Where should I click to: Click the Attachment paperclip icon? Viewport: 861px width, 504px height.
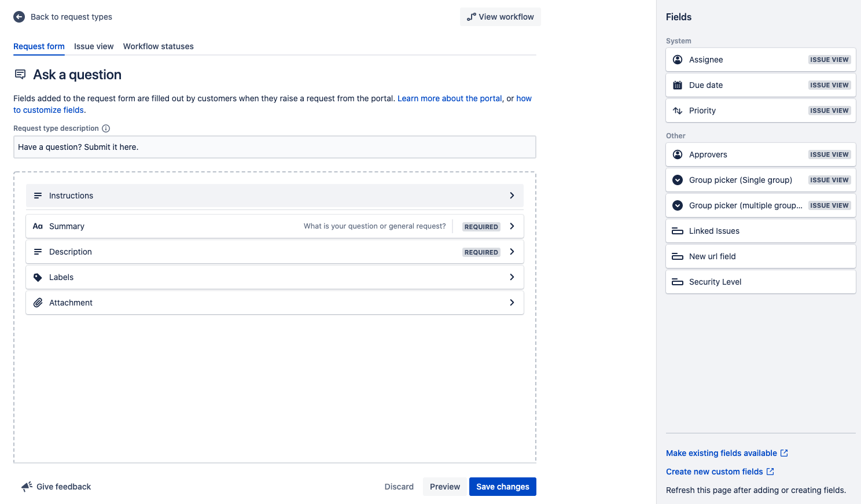(38, 303)
